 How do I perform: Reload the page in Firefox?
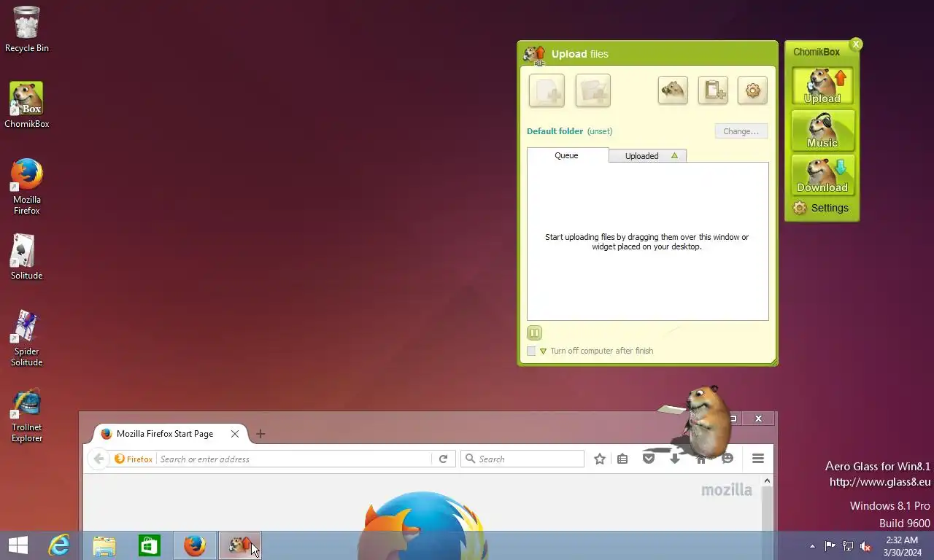(x=443, y=459)
